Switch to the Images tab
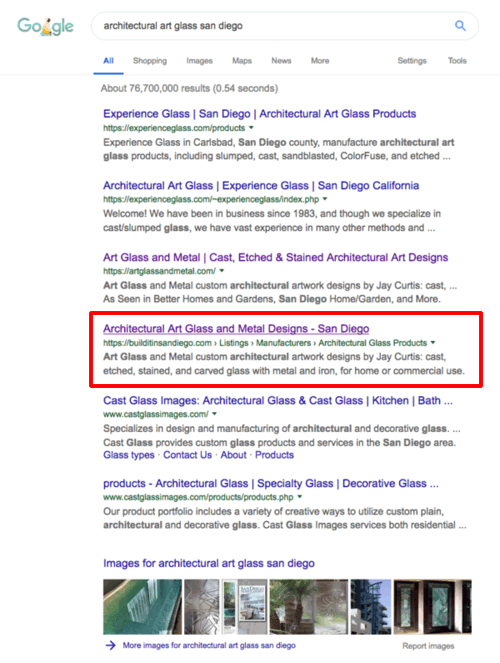Screen dimensions: 500x663 tap(199, 61)
